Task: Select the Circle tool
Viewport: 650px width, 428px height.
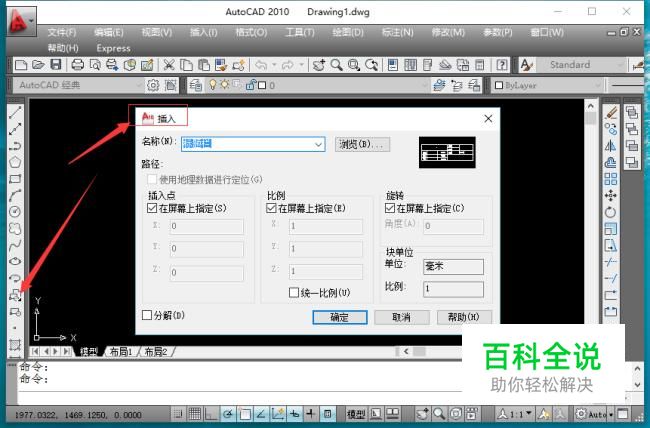Action: point(15,212)
